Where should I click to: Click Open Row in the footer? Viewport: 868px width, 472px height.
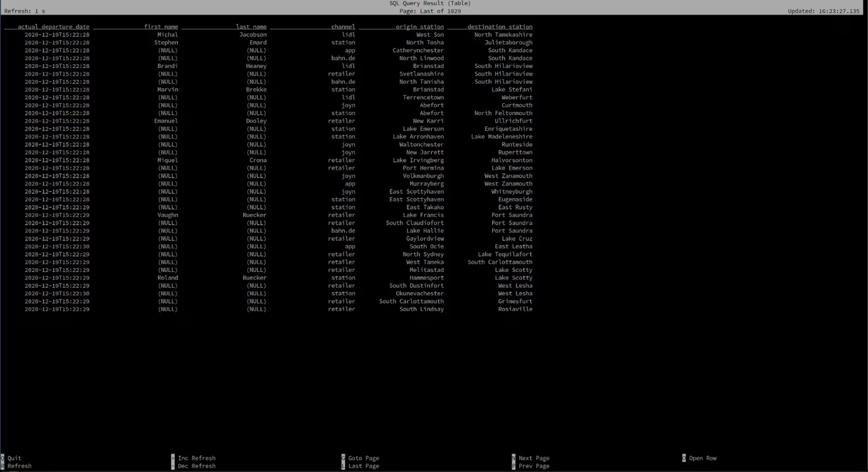coord(700,458)
